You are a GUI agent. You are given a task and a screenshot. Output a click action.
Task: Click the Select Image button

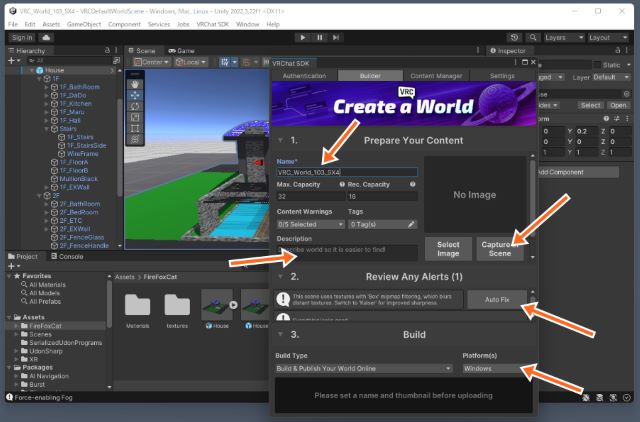click(448, 249)
